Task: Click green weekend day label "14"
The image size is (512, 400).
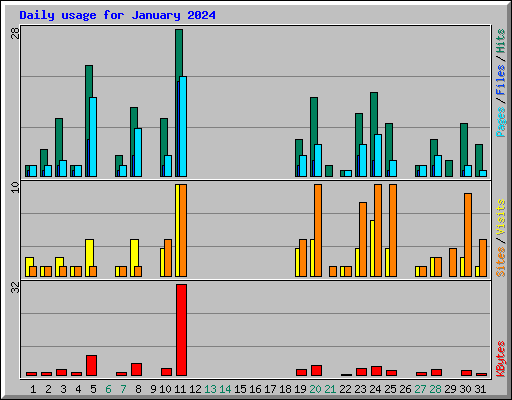Action: pos(225,389)
